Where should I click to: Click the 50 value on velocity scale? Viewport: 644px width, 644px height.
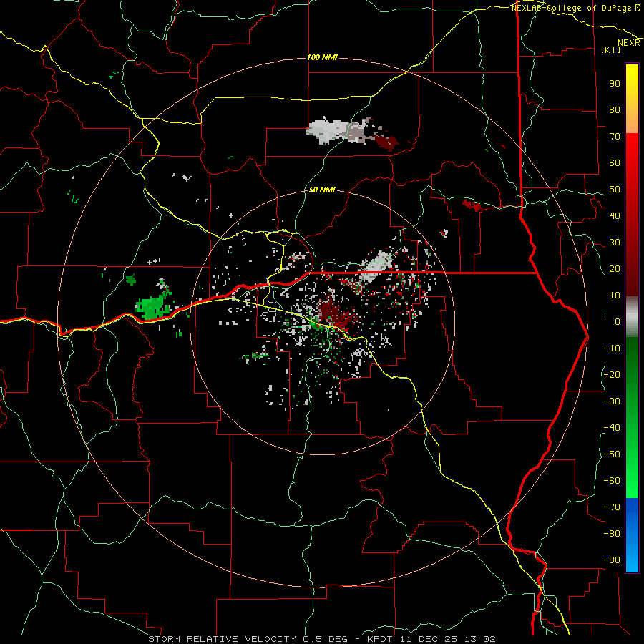(x=615, y=190)
